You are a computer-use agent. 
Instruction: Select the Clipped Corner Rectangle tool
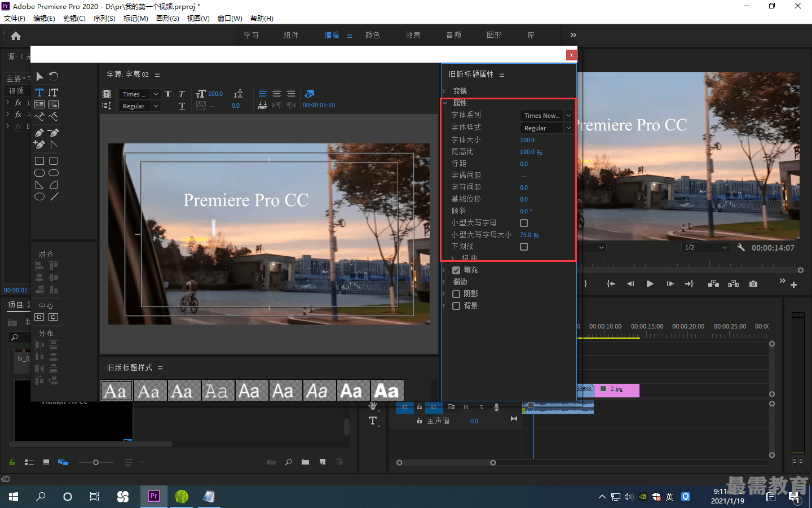pos(39,173)
